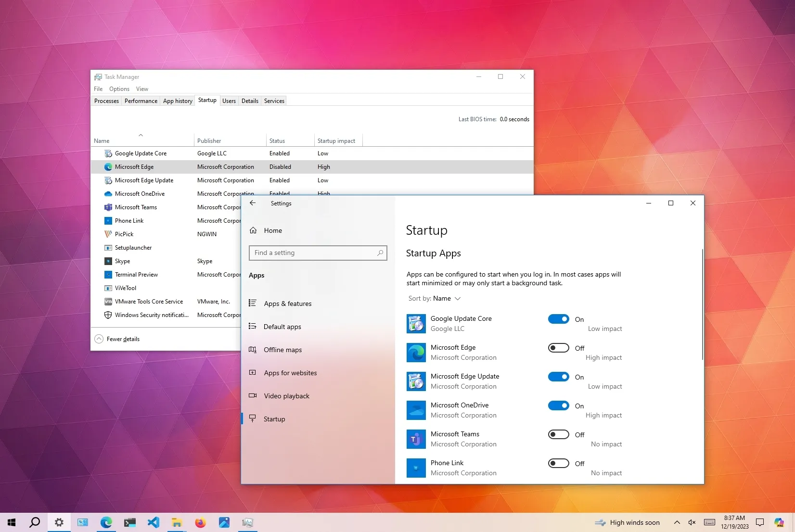Click Microsoft OneDrive cloud icon in Task Manager
The image size is (795, 532).
tap(108, 194)
